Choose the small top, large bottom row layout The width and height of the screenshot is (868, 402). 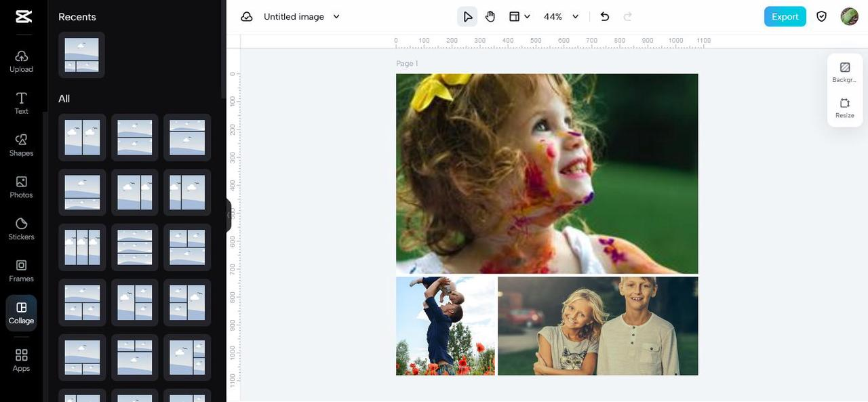point(187,137)
